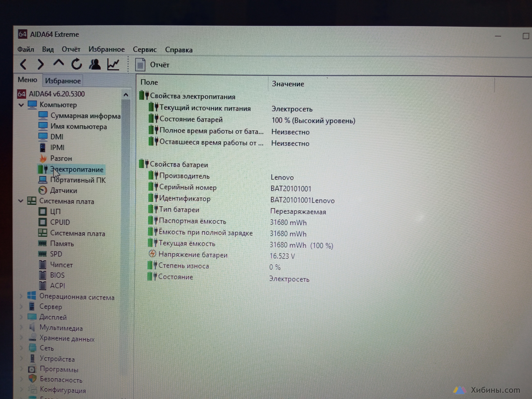Open the user profile toolbar icon

click(x=95, y=64)
